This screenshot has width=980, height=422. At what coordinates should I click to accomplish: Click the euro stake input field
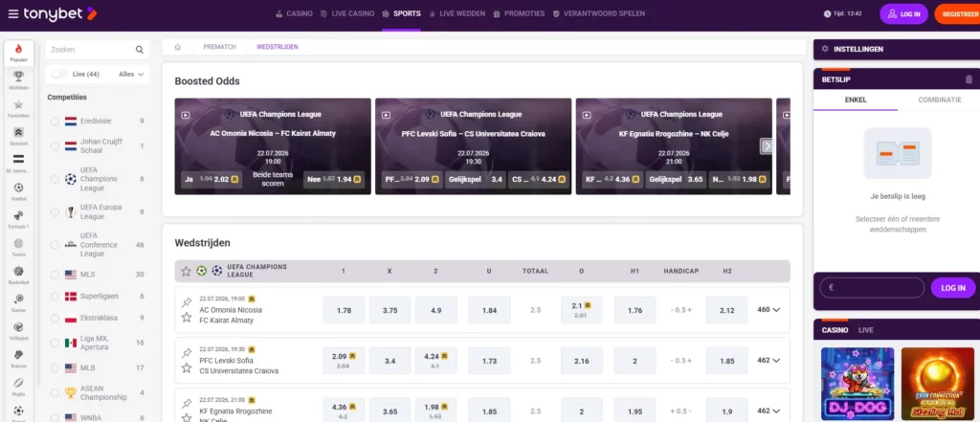tap(872, 288)
